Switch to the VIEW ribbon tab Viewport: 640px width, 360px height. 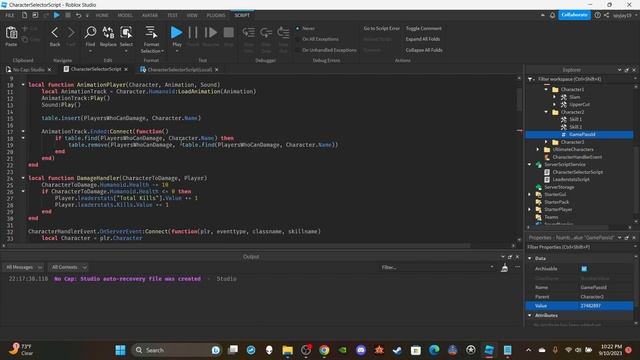(192, 15)
